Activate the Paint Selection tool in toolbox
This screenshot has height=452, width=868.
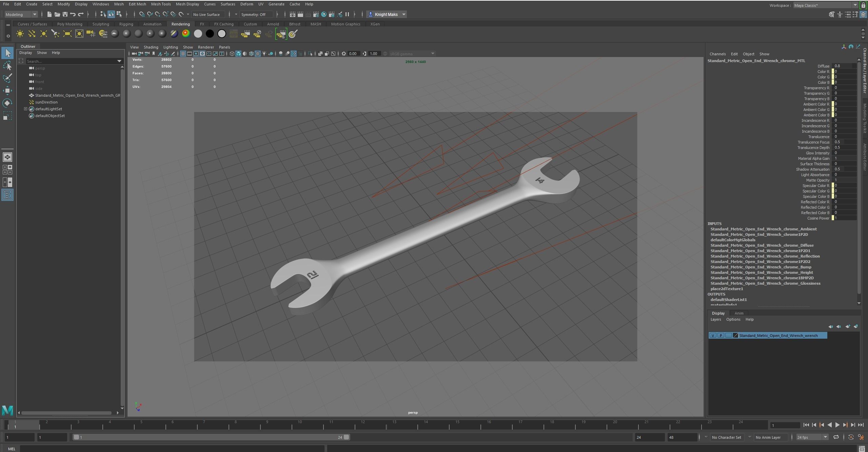7,78
